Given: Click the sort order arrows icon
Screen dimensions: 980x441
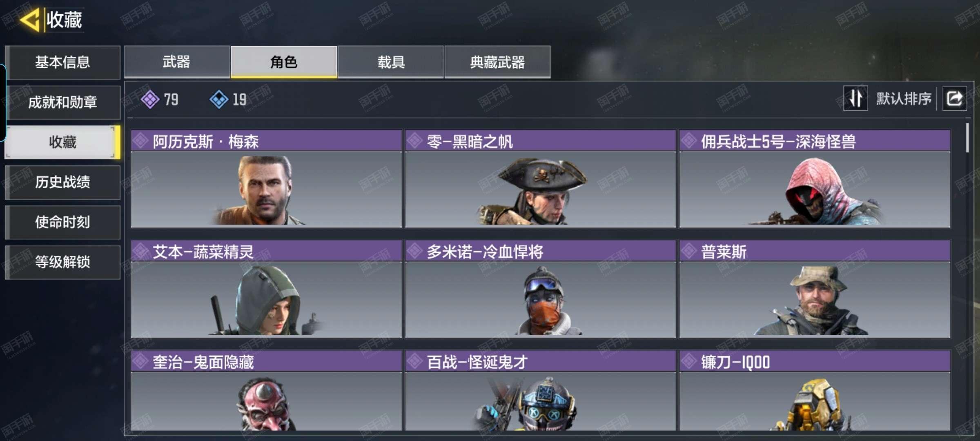Looking at the screenshot, I should click(x=855, y=98).
